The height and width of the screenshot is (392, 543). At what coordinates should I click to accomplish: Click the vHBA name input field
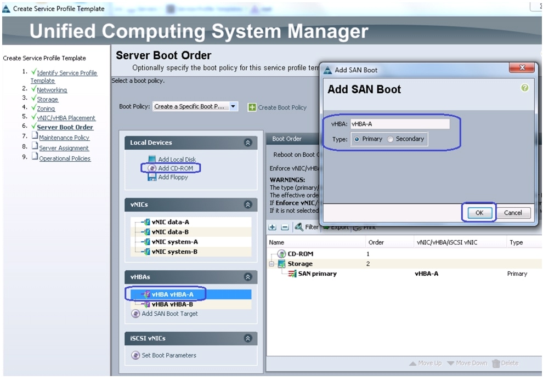click(400, 124)
